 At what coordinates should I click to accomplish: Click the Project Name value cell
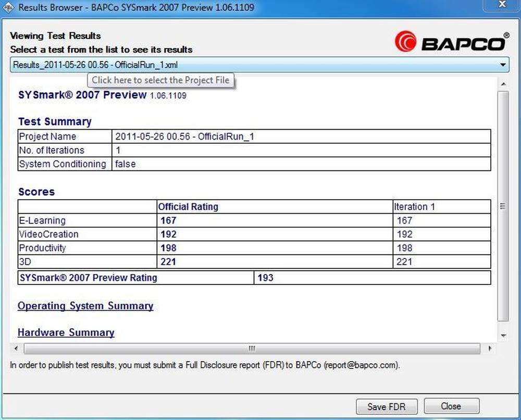click(x=301, y=137)
